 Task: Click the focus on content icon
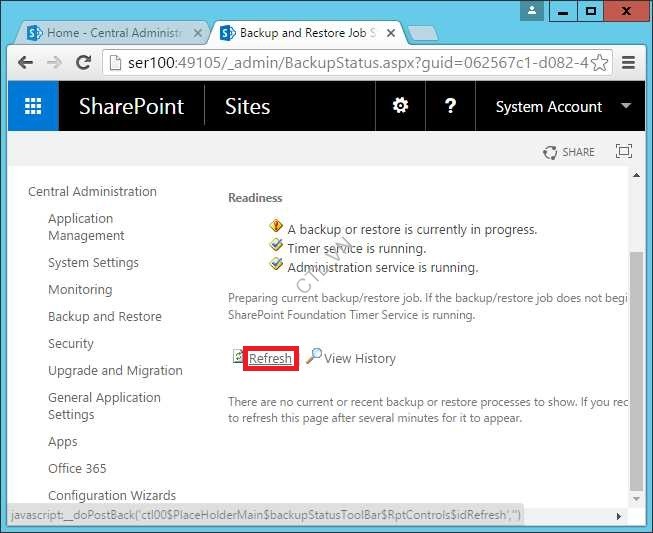[x=623, y=151]
